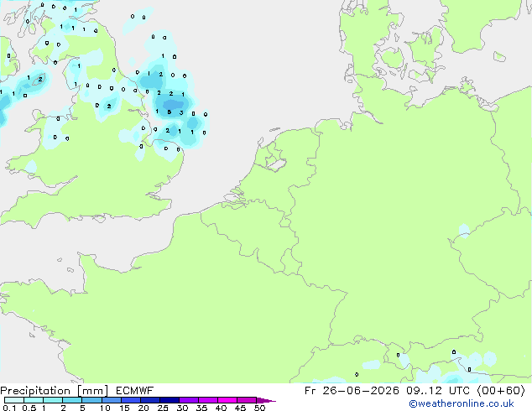
Task: Pick the 10–15 mm legend color swatch
Action: point(111,400)
